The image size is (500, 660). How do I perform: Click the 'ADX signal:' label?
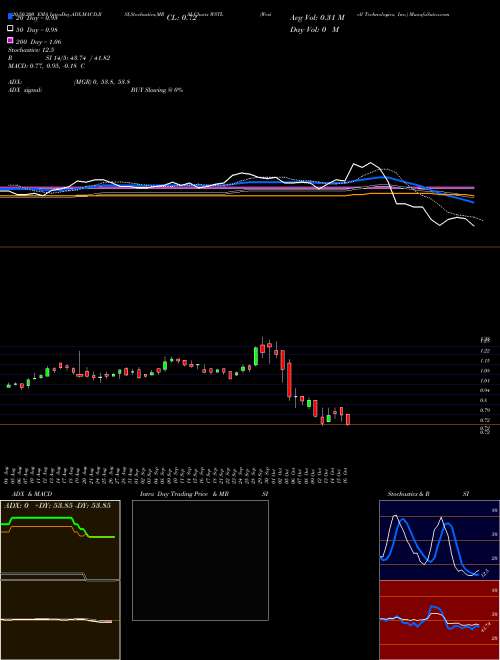tap(25, 90)
